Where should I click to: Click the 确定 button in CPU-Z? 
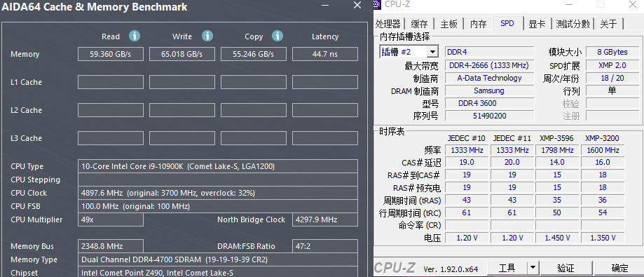[619, 268]
